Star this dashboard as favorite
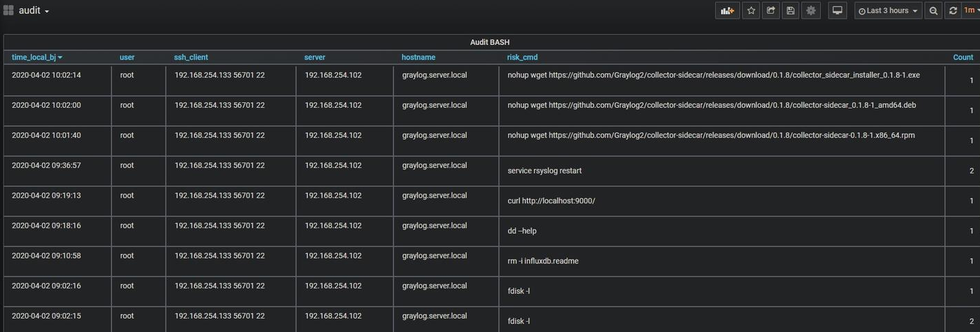Viewport: 980px width, 332px height. pos(751,10)
